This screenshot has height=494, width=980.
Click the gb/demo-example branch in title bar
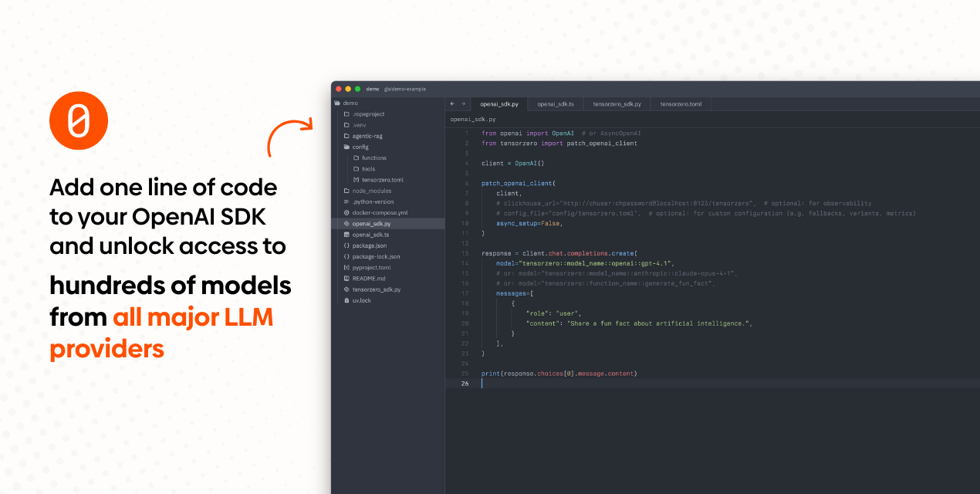tap(405, 89)
